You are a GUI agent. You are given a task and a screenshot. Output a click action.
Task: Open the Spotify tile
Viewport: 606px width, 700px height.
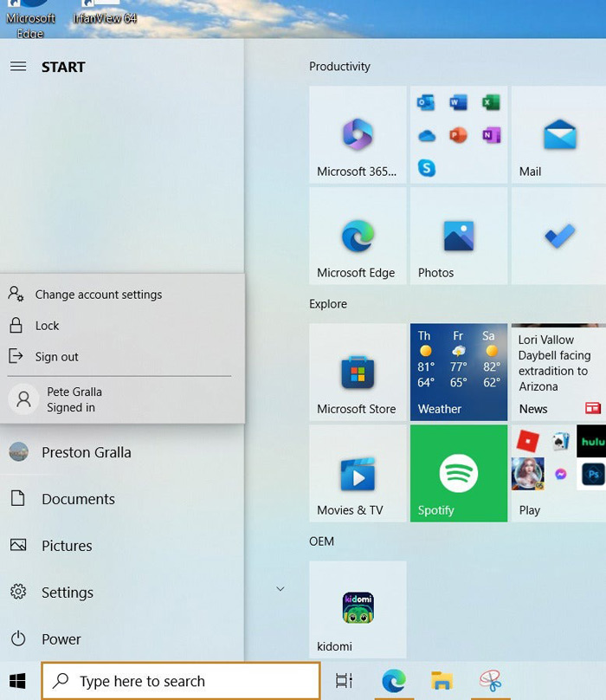click(459, 474)
